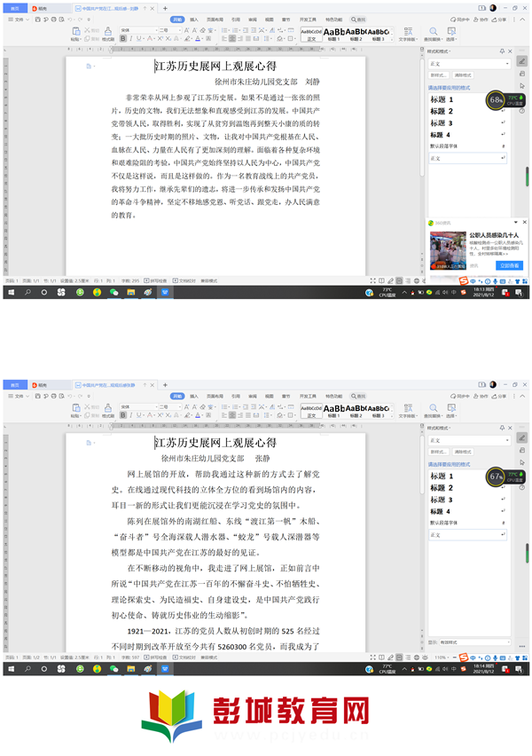The width and height of the screenshot is (532, 756).
Task: Toggle Italic in lower WPS window
Action: pyautogui.click(x=131, y=414)
